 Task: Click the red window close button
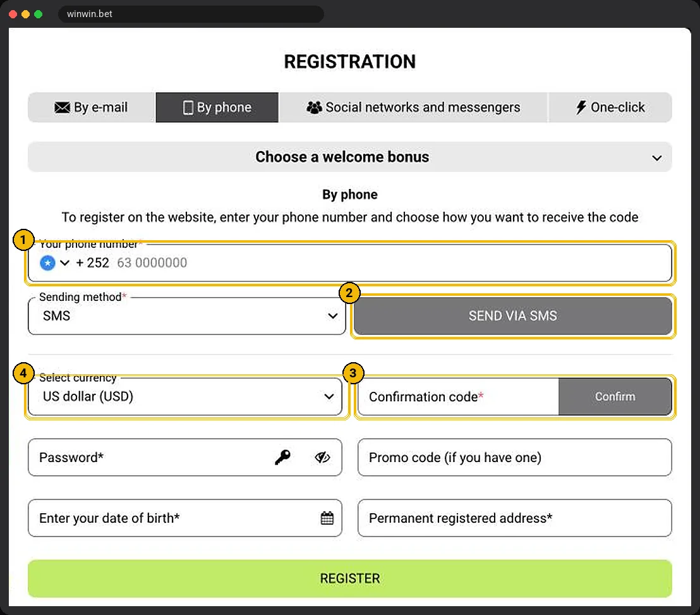[13, 15]
